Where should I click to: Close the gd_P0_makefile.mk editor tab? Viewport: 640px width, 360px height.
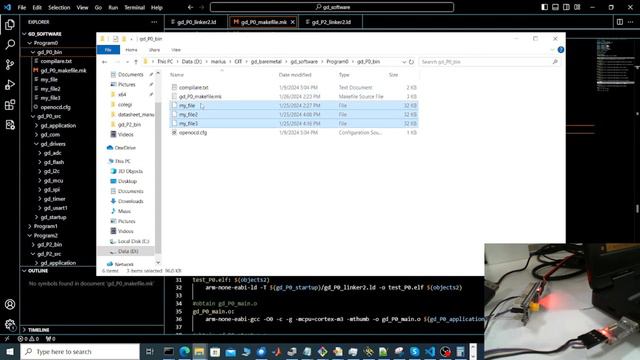click(293, 22)
